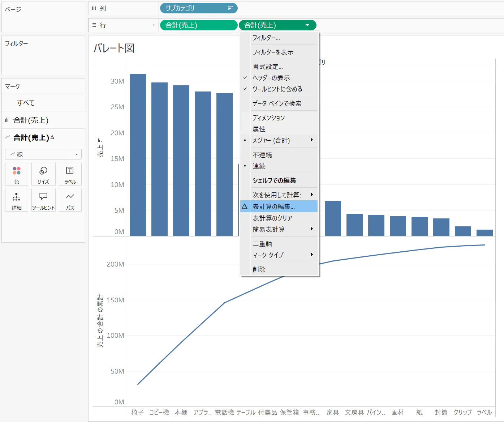Click the サブカテゴリ pill on Columns

click(199, 8)
